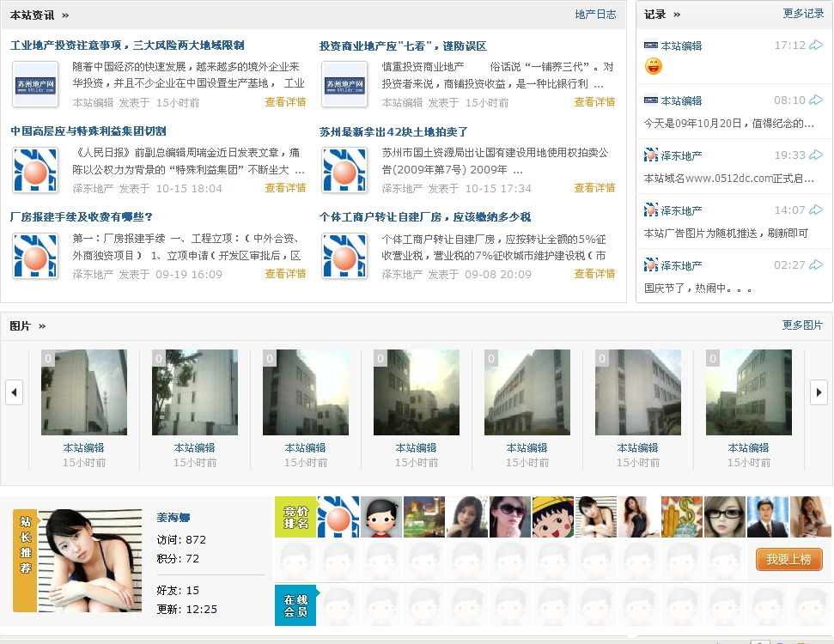Click the 泽东地产 author name under the 厂房报建手续 article
The width and height of the screenshot is (834, 644).
(x=93, y=275)
